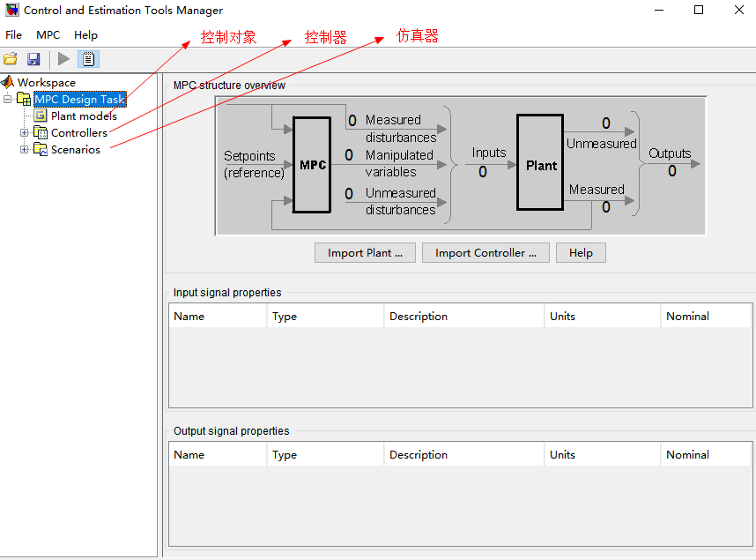Expand the Controllers tree node

tap(25, 132)
